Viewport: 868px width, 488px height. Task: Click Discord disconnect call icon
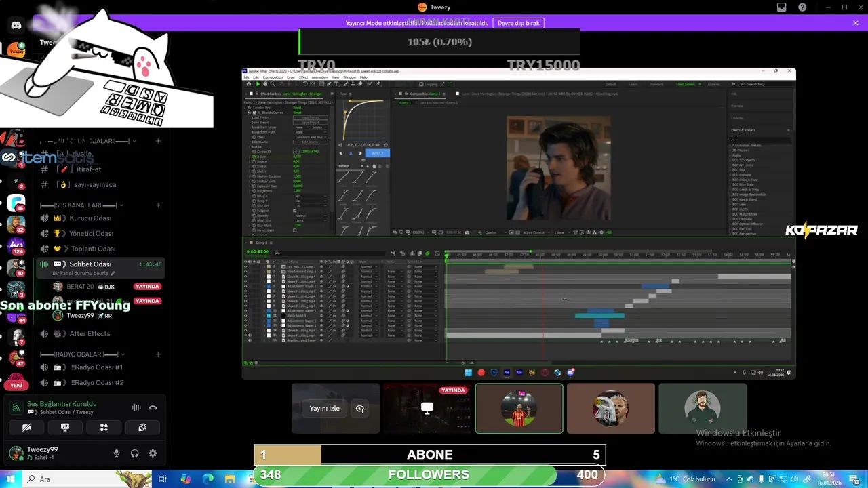(153, 407)
